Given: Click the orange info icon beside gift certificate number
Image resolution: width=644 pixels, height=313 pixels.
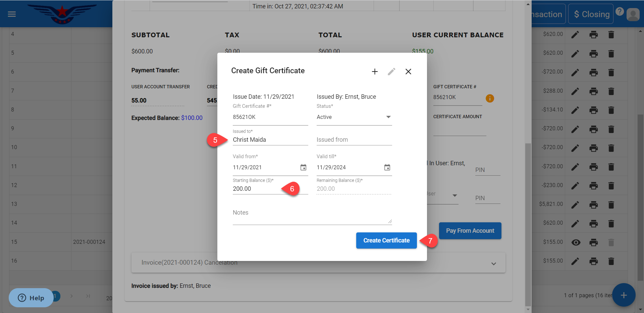Looking at the screenshot, I should (490, 98).
